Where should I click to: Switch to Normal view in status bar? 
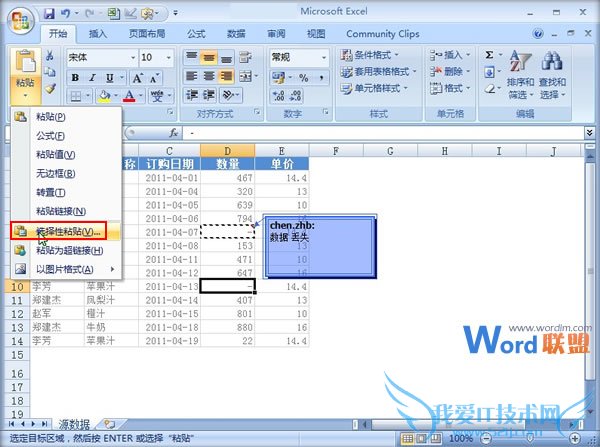click(408, 438)
